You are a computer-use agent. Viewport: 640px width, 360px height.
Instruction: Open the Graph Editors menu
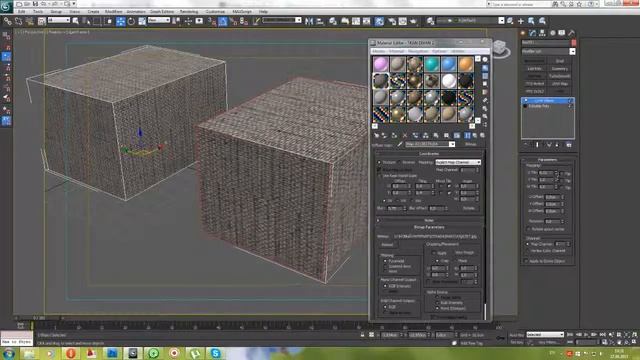[162, 11]
